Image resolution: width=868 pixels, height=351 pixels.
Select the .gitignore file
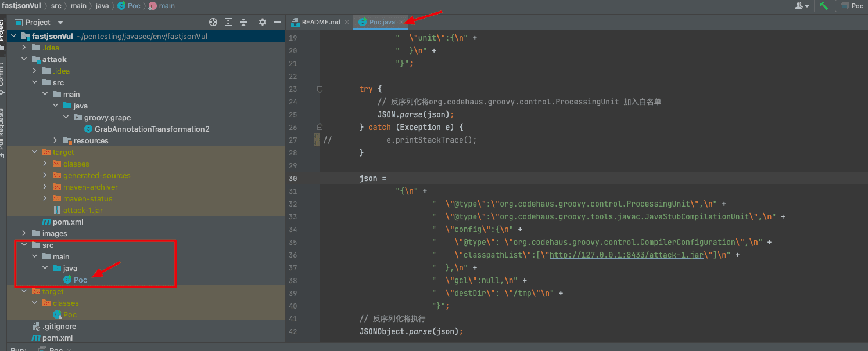[x=59, y=326]
